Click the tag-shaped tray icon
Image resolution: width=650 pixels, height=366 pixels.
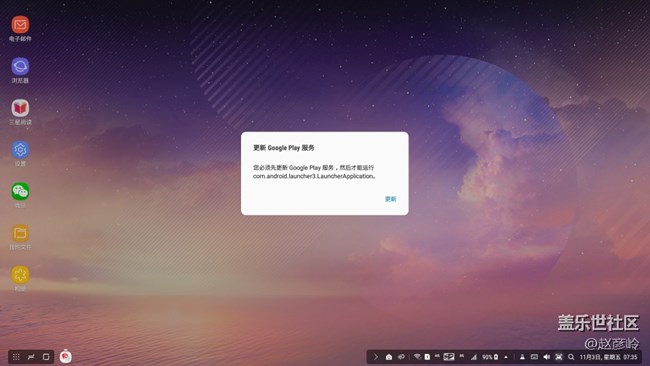tap(401, 357)
